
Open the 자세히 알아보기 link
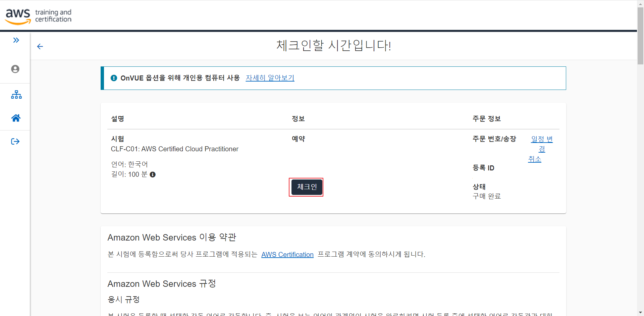click(x=270, y=78)
